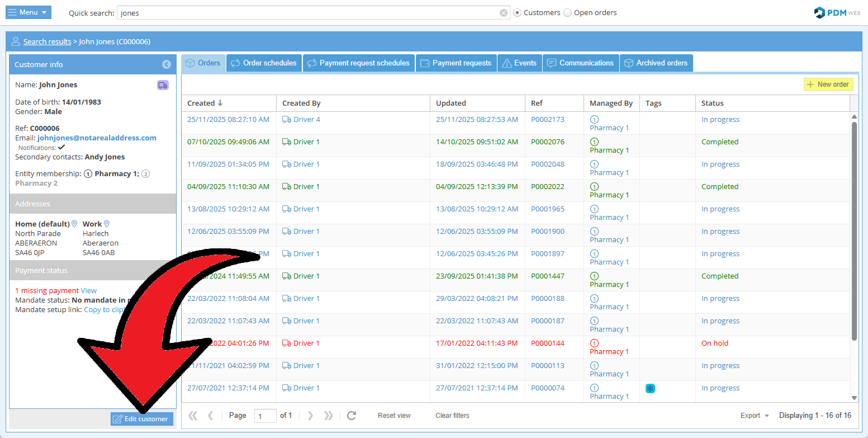
Task: Clear the quick search field
Action: [x=504, y=13]
